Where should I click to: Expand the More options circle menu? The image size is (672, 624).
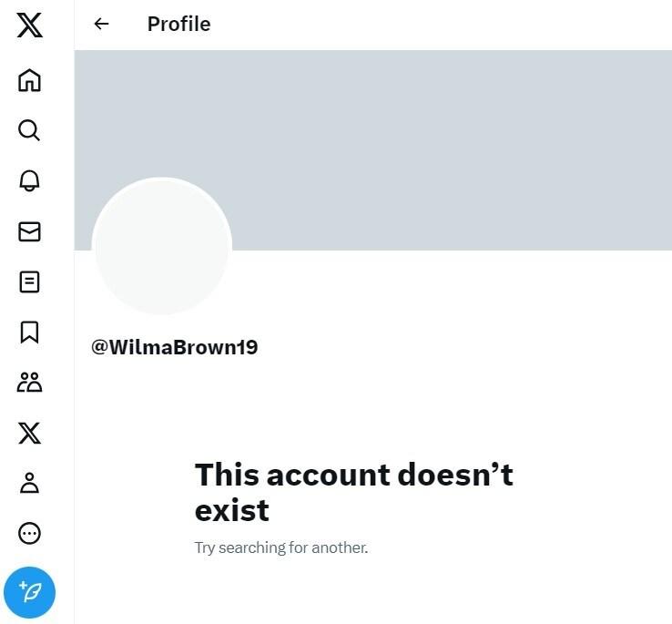29,534
